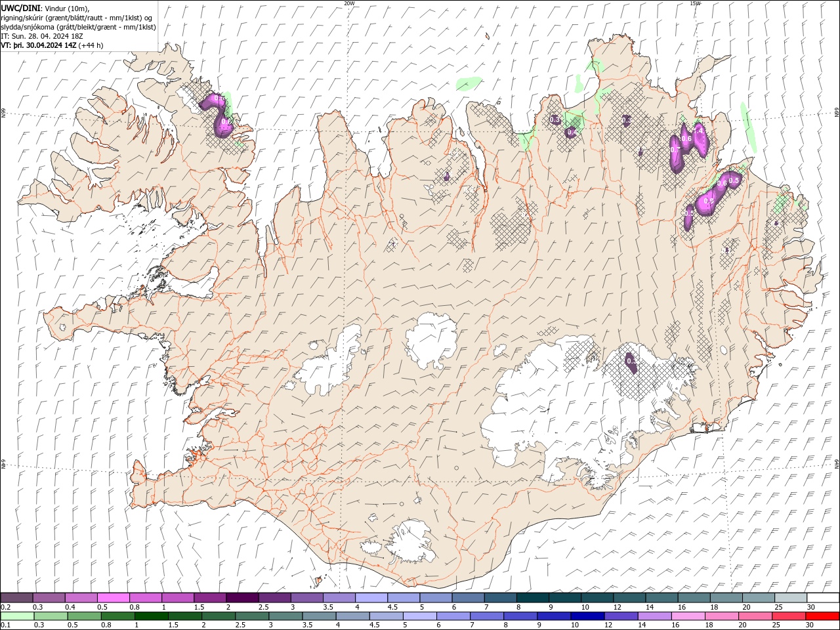Select the 0.3 light green swatch, lower legend row
The height and width of the screenshot is (630, 840).
51,616
